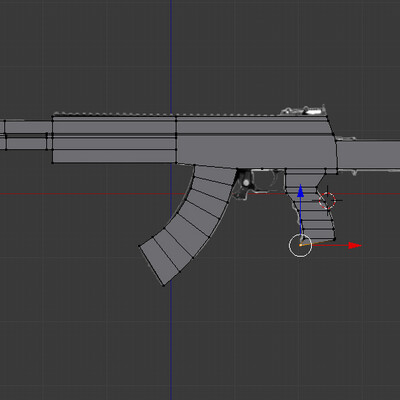Click the trigger guard in the reference image

264,181
